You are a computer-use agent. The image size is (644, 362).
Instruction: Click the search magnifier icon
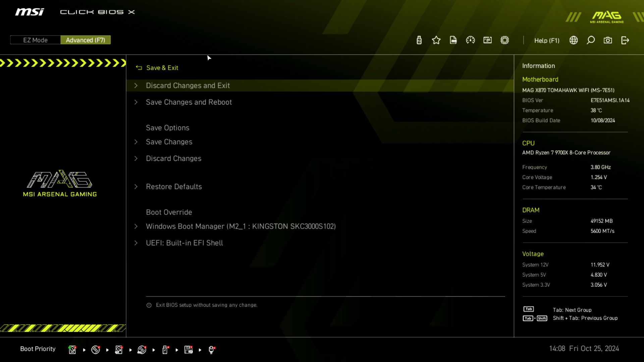[x=591, y=40]
